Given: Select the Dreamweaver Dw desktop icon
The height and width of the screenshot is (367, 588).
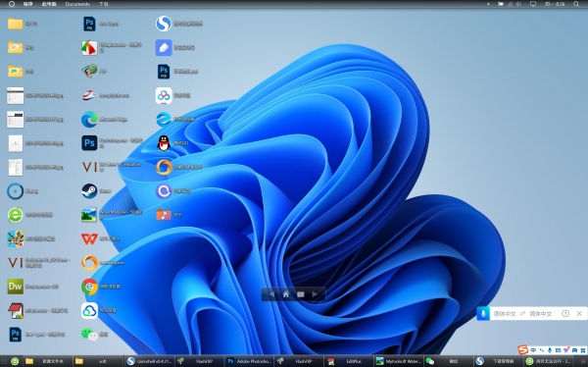Looking at the screenshot, I should coord(16,287).
